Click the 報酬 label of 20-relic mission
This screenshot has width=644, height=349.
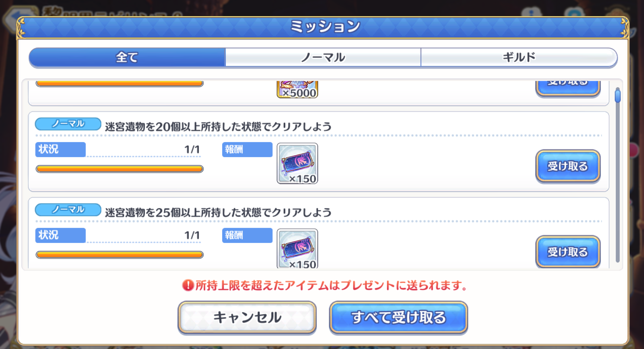(x=247, y=149)
